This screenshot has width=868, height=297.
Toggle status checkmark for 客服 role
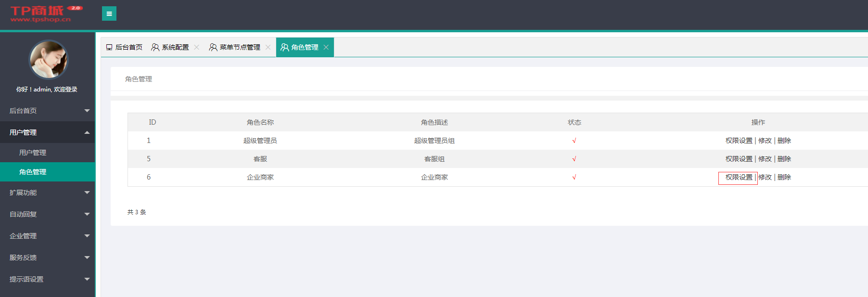(x=574, y=159)
